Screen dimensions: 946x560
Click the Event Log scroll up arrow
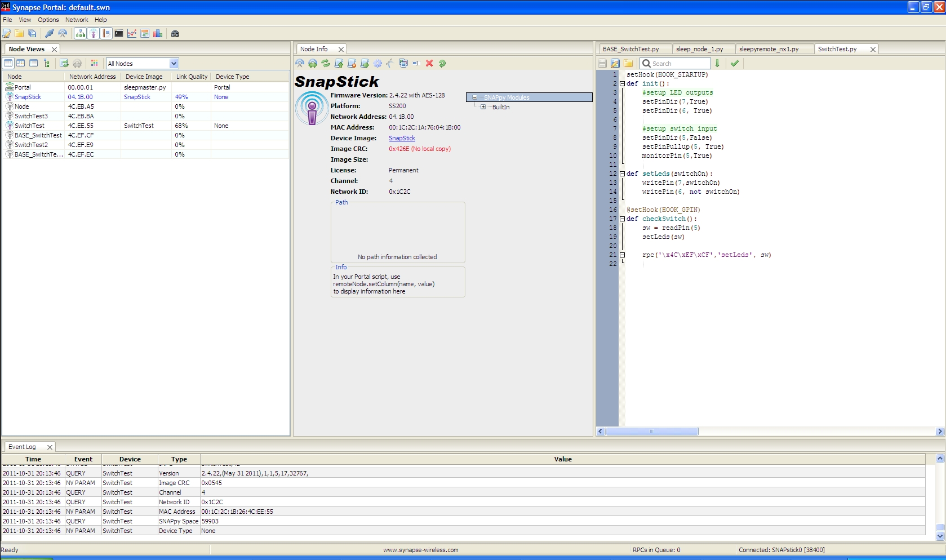tap(940, 459)
